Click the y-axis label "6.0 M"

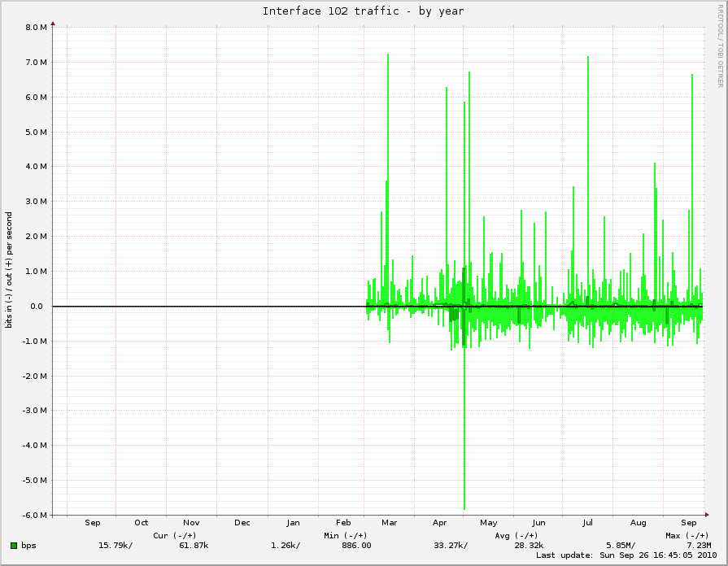[x=37, y=98]
